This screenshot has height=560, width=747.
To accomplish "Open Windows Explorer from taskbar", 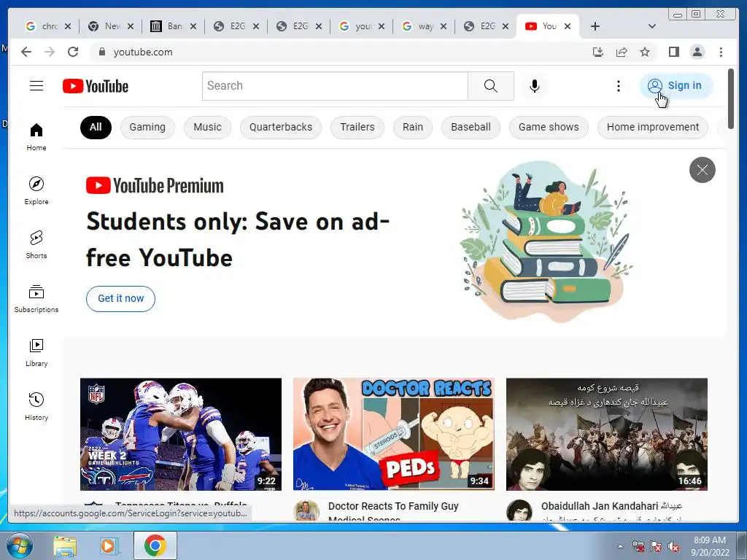I will [65, 545].
